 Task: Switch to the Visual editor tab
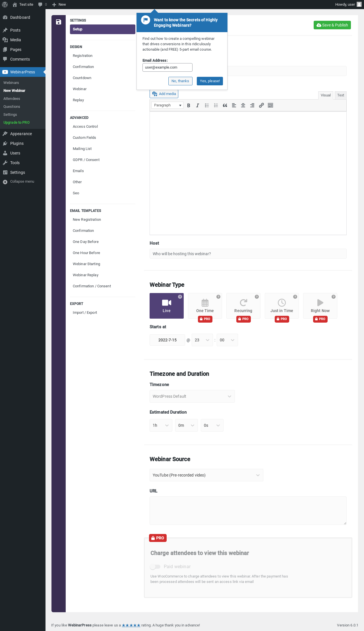326,95
